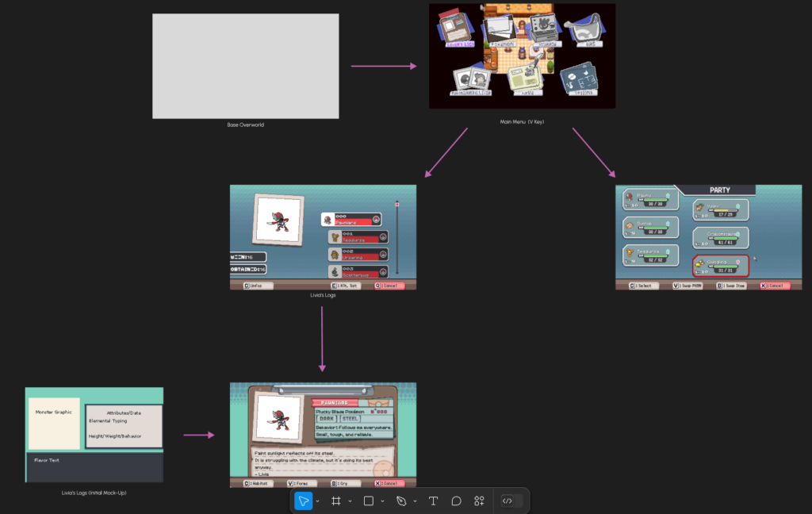Screen dimensions: 812x514
Task: Click the V Swap PKMN button
Action: pyautogui.click(x=688, y=286)
